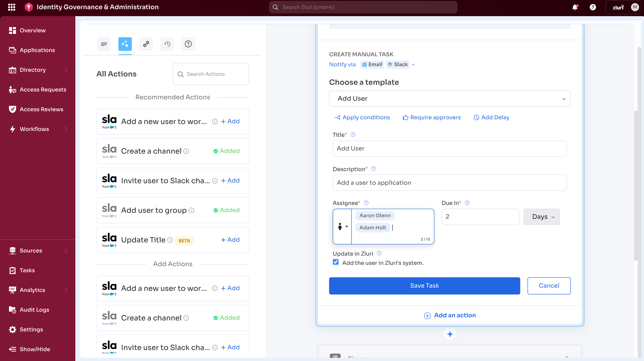Expand the Directory sidebar menu
The image size is (644, 361).
(x=33, y=70)
